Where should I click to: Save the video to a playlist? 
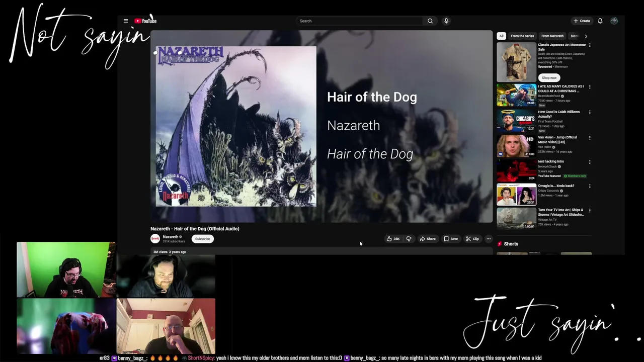[x=451, y=239]
